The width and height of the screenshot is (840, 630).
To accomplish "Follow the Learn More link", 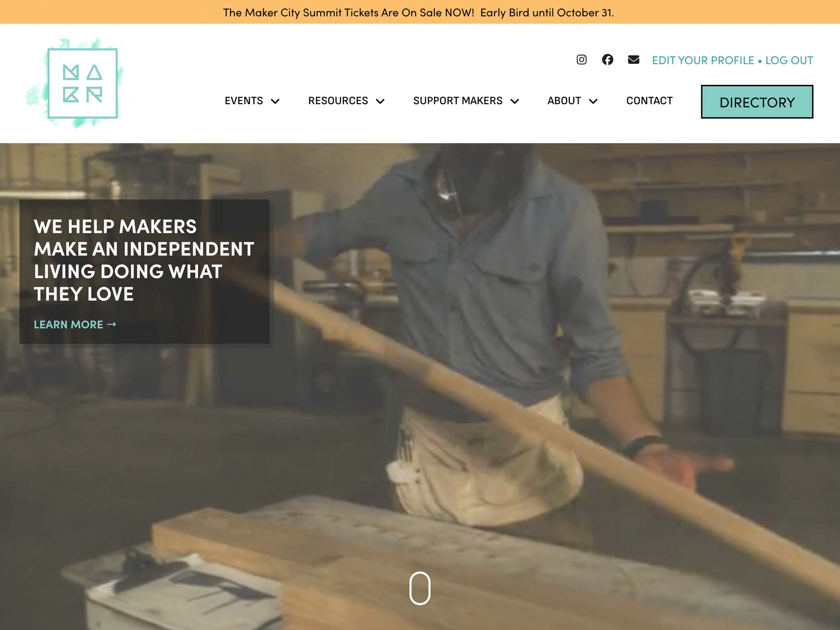I will (68, 324).
